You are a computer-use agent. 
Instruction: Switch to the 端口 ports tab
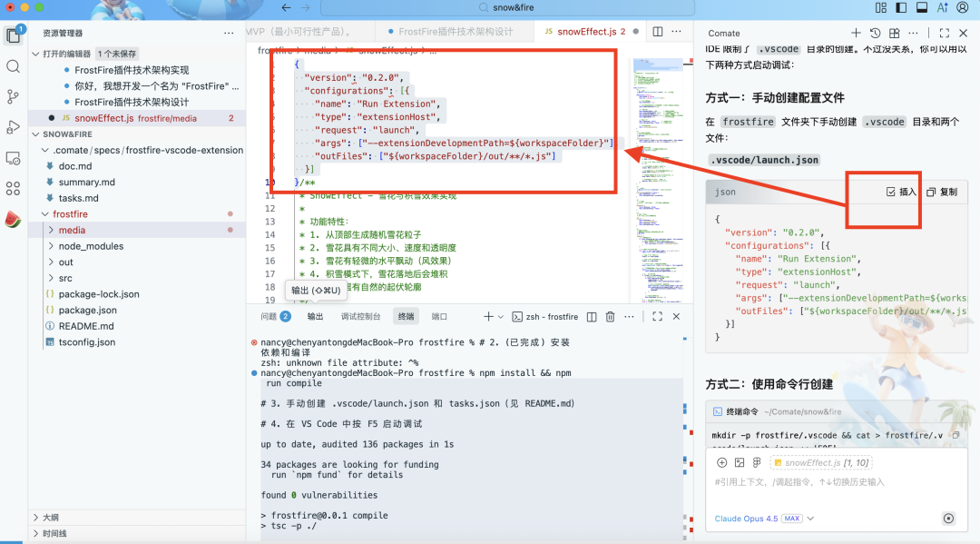click(439, 316)
